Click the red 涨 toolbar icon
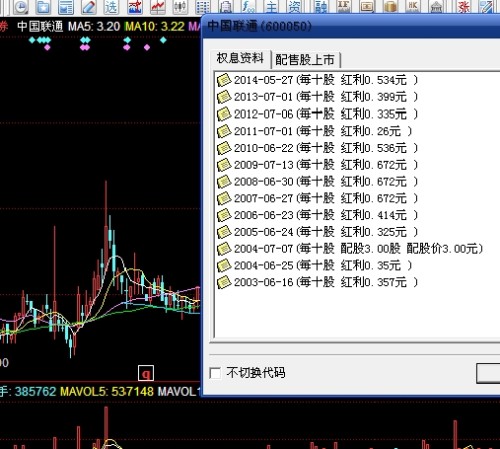500x449 pixels. pyautogui.click(x=464, y=7)
